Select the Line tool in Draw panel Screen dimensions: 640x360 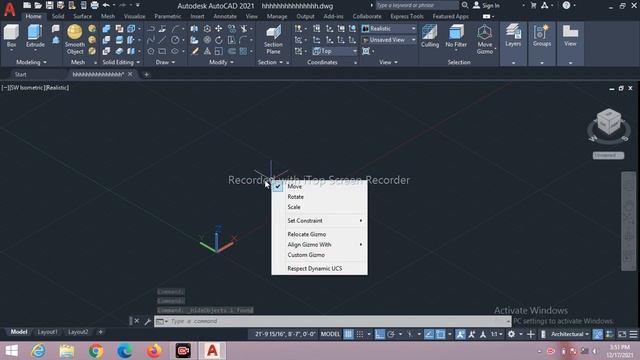162,40
